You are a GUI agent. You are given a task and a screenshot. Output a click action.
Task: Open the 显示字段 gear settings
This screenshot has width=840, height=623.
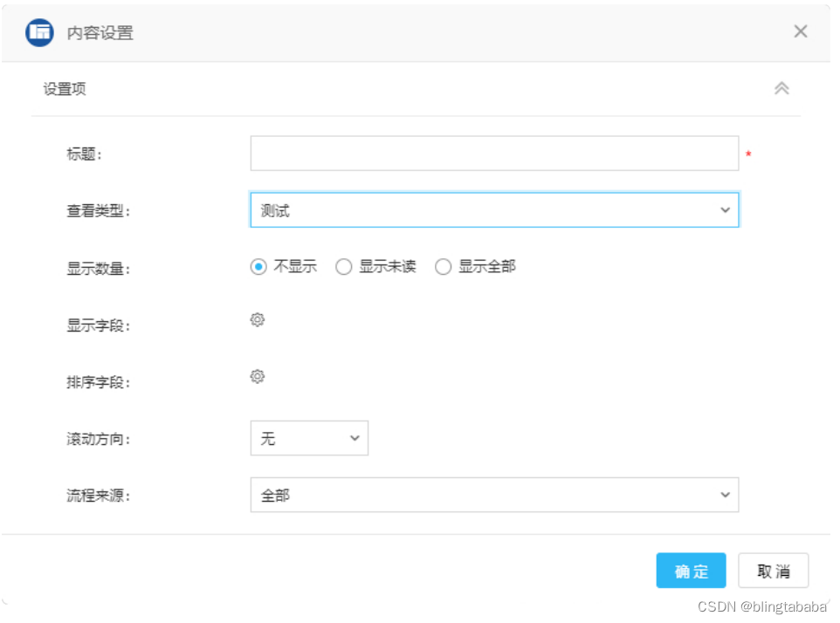click(257, 319)
